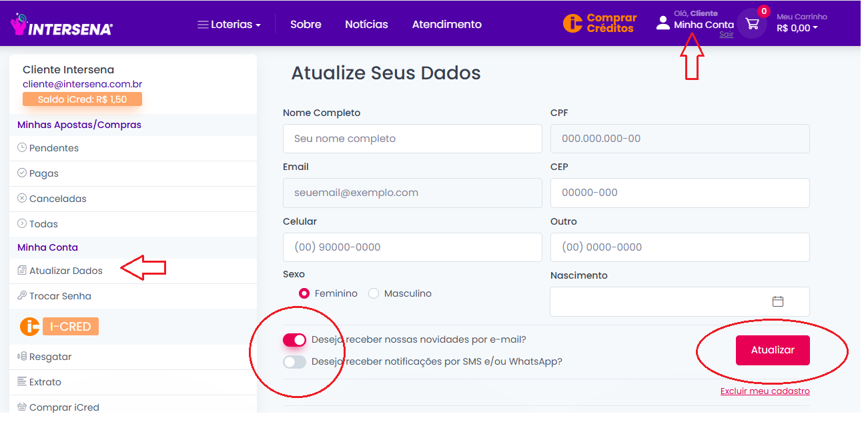868x424 pixels.
Task: Open the Minha Conta account menu
Action: pos(703,25)
